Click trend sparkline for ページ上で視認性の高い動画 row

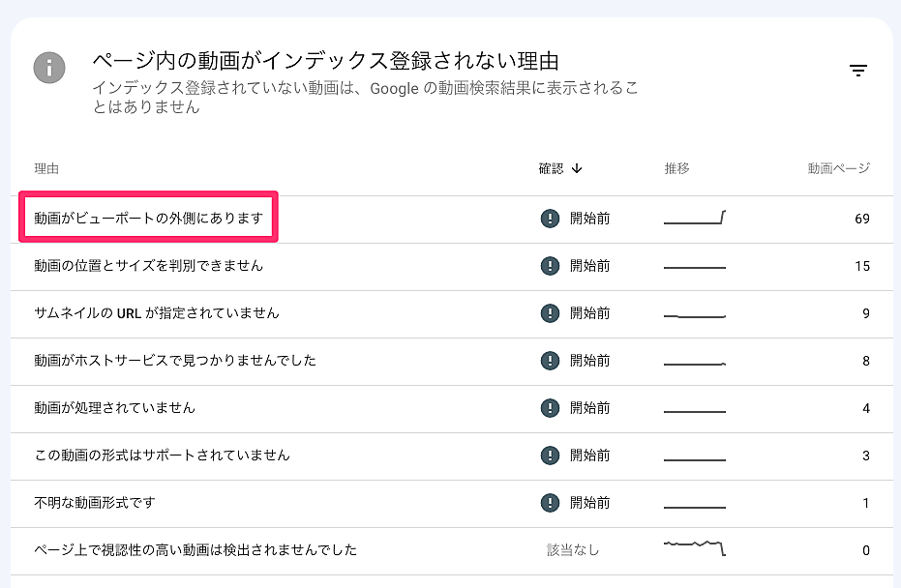(695, 548)
